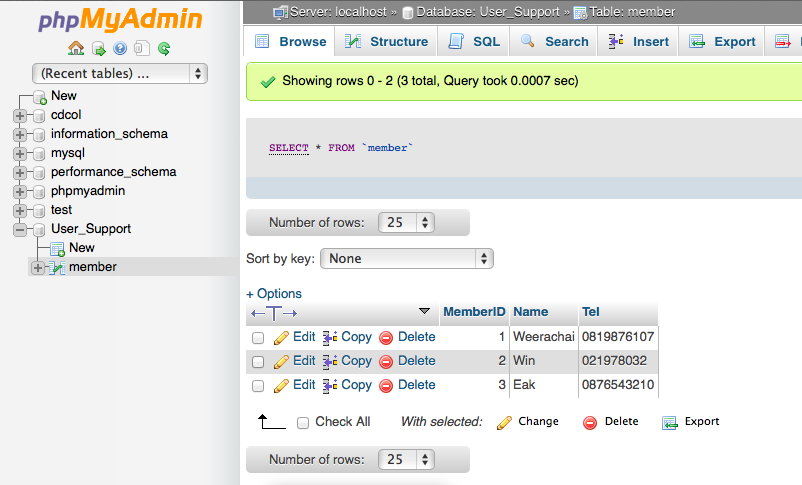The width and height of the screenshot is (802, 485).
Task: Expand the information_schema database tree node
Action: coord(19,134)
